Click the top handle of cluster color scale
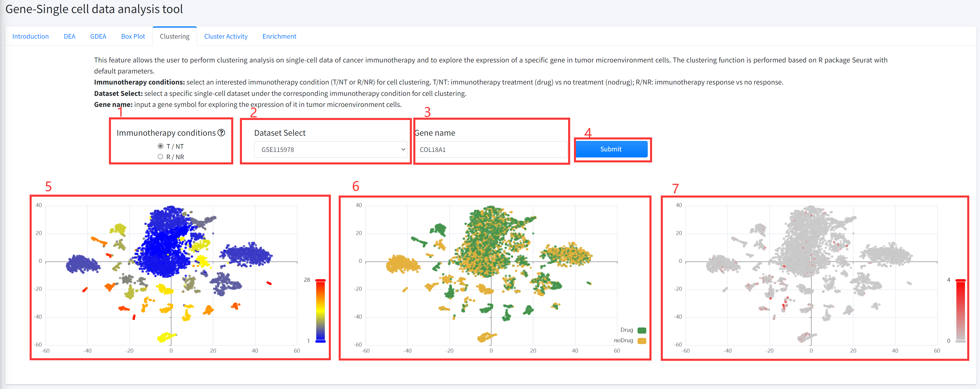The height and width of the screenshot is (389, 980). 320,281
